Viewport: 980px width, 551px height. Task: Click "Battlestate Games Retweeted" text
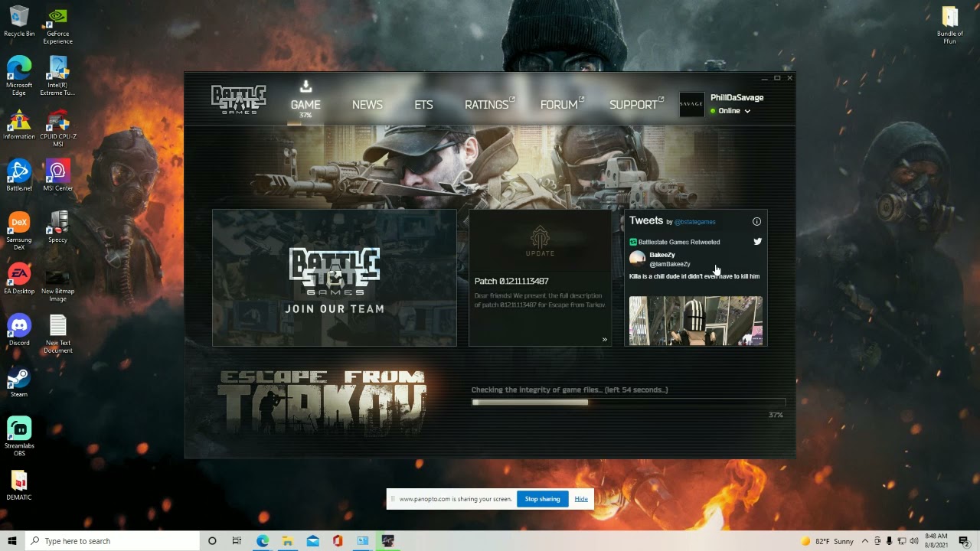679,242
